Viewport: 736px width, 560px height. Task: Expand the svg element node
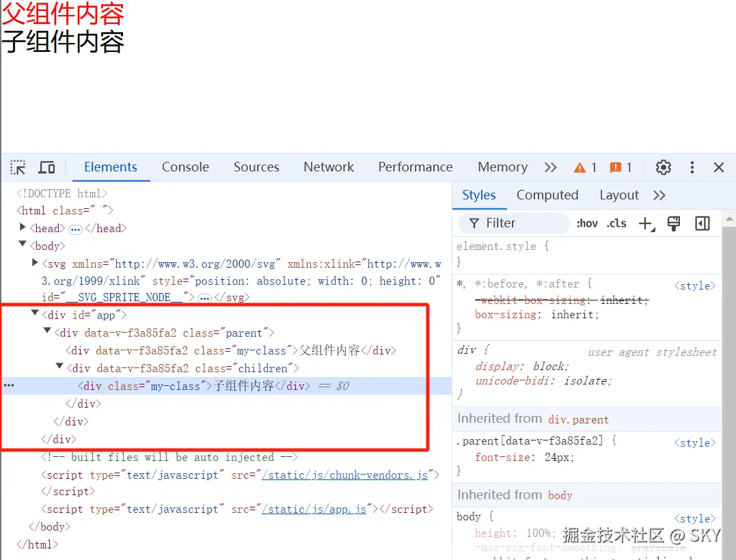pyautogui.click(x=35, y=262)
